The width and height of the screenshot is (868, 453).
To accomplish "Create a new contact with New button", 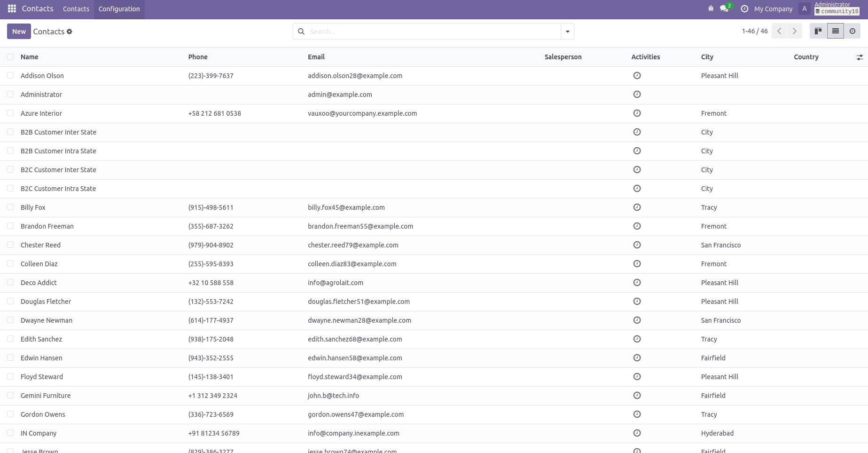I will coord(18,31).
